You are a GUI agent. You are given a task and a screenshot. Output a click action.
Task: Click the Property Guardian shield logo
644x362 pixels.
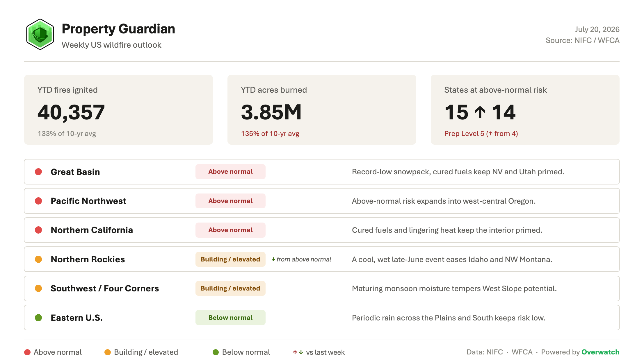pyautogui.click(x=40, y=34)
